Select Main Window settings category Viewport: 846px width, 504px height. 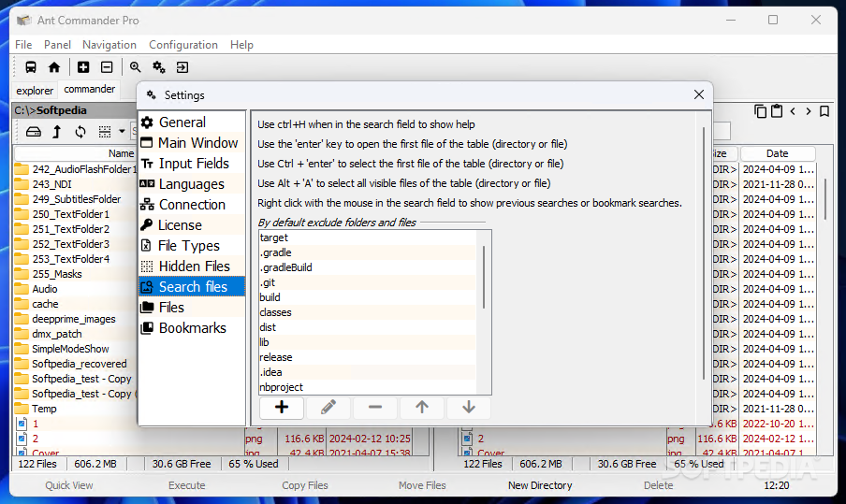192,143
